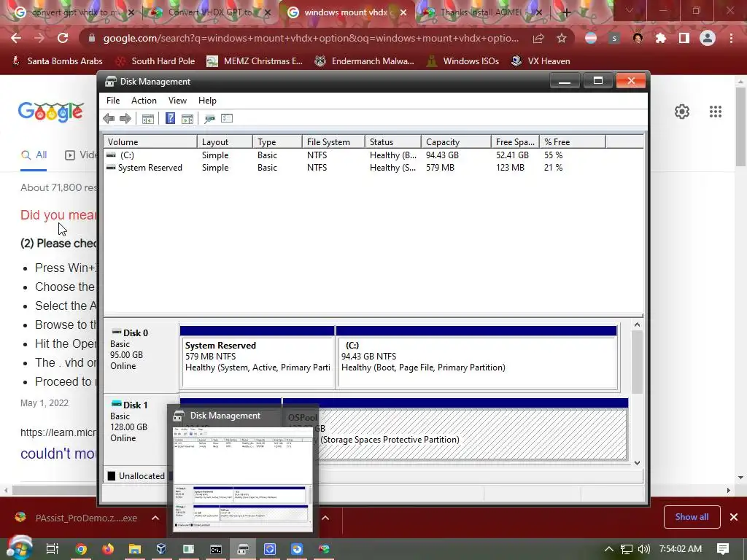747x560 pixels.
Task: Select Storage Spaces Protective Partition on Disk 1
Action: pos(455,429)
